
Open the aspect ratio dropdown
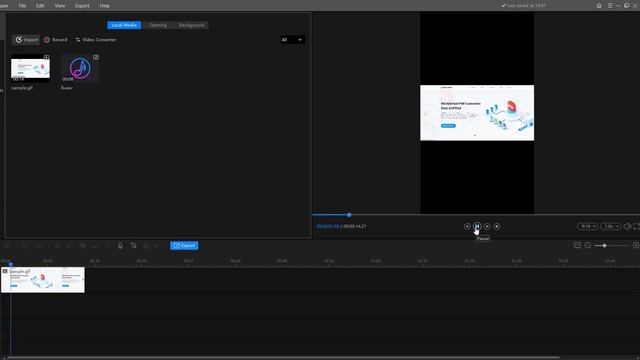588,227
